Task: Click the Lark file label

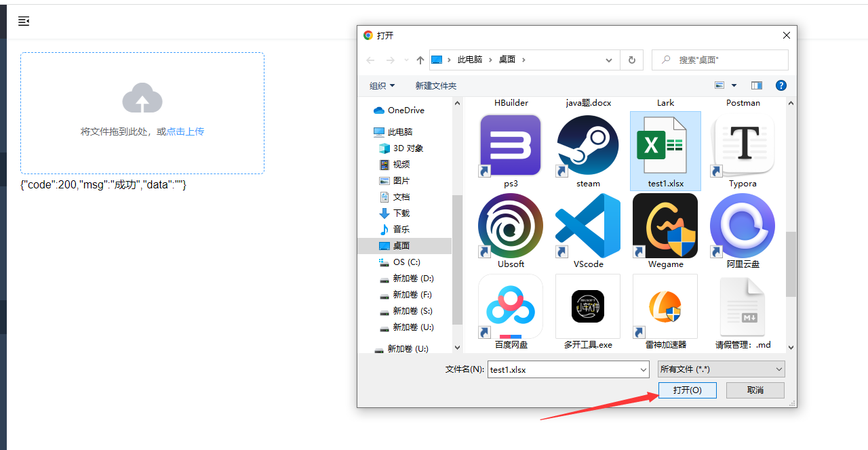Action: [666, 103]
